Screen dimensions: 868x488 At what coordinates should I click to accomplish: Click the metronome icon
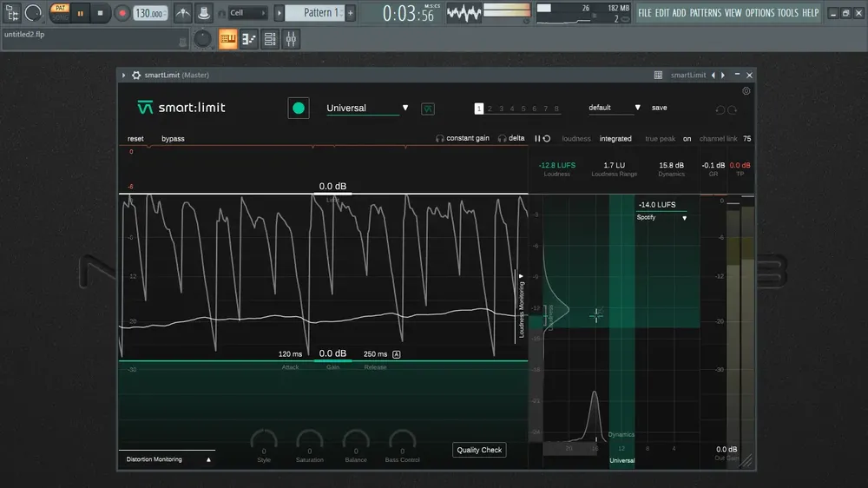point(182,13)
